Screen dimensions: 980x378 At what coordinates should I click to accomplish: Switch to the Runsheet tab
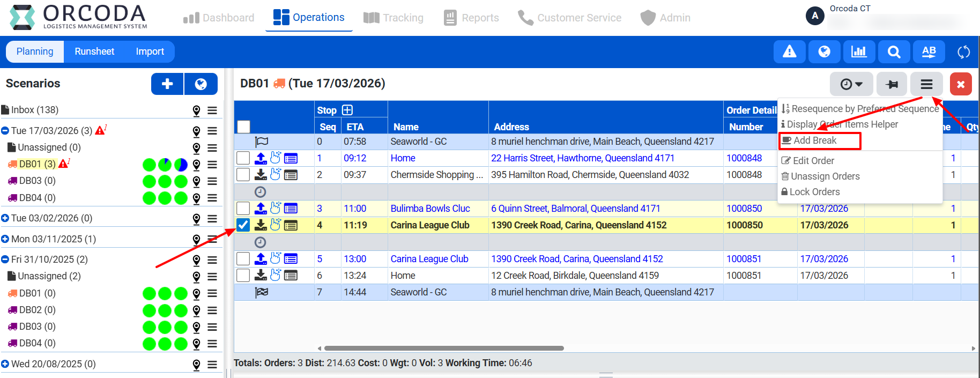[94, 51]
